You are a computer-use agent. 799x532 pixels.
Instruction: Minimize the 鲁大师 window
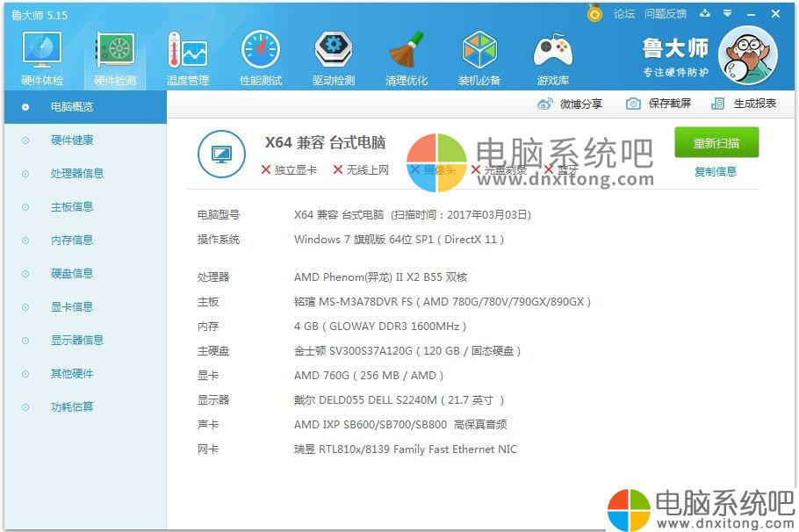[751, 14]
